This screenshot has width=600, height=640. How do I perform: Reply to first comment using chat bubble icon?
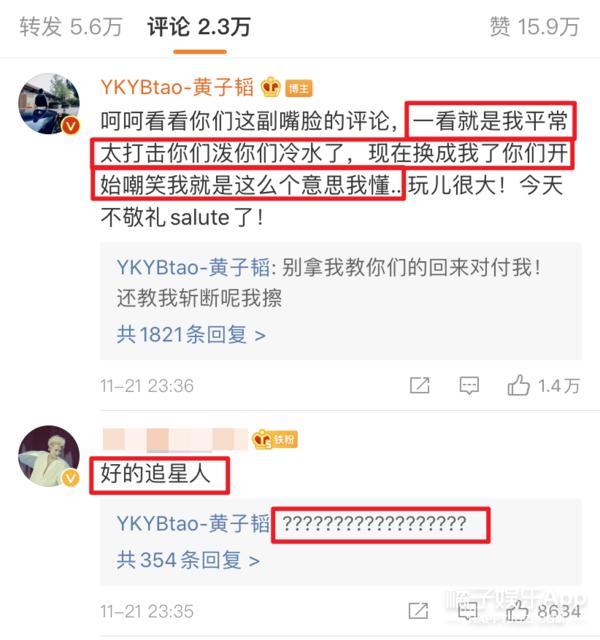[469, 385]
